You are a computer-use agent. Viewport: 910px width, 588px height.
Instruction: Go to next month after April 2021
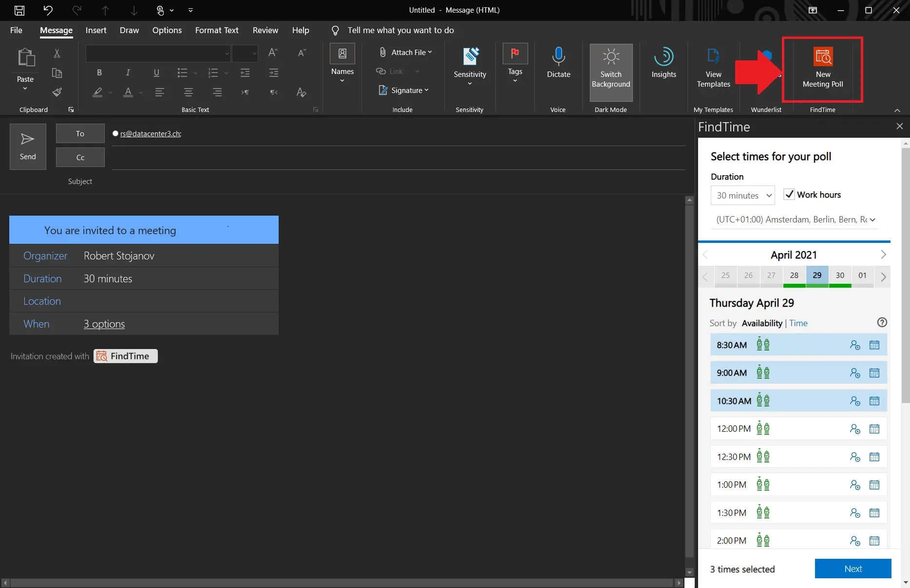pos(884,255)
